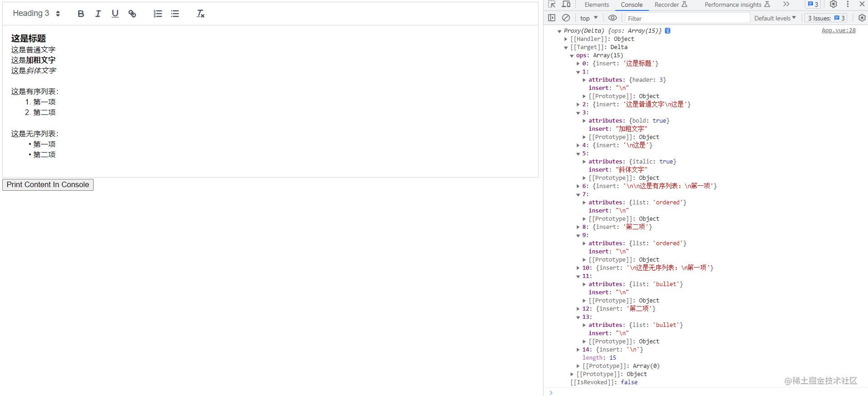This screenshot has height=396, width=868.
Task: Click the console prompt input line
Action: pos(705,392)
